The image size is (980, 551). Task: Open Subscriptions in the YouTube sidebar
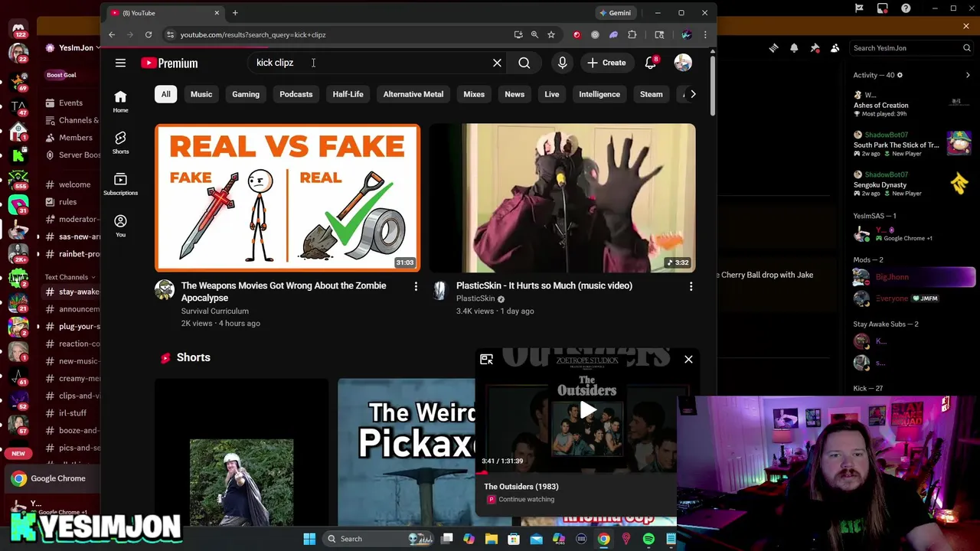coord(120,184)
